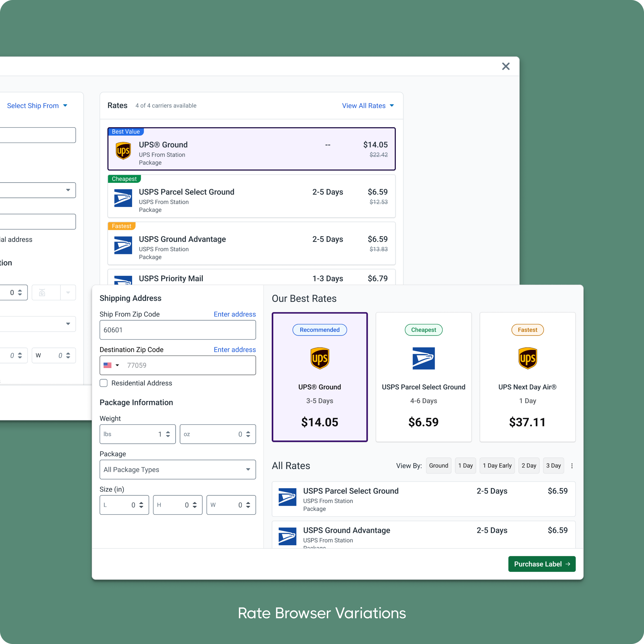Image resolution: width=644 pixels, height=644 pixels.
Task: Click the $37.11 price on Fastest card
Action: coord(527,422)
